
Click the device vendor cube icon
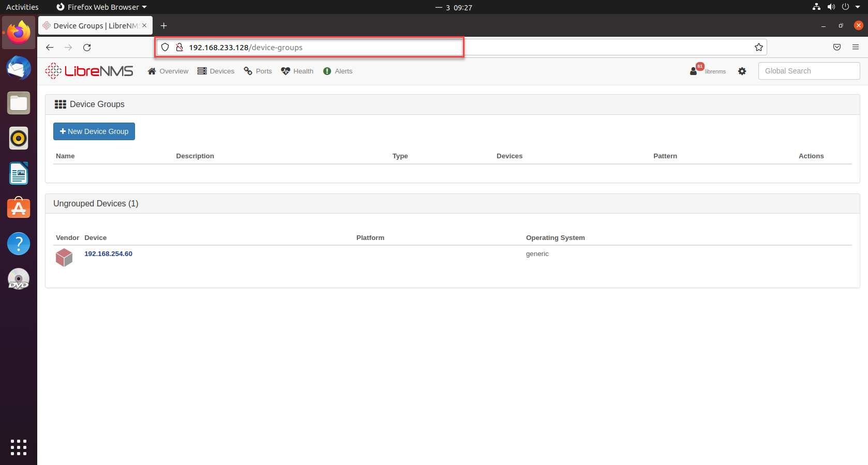64,257
